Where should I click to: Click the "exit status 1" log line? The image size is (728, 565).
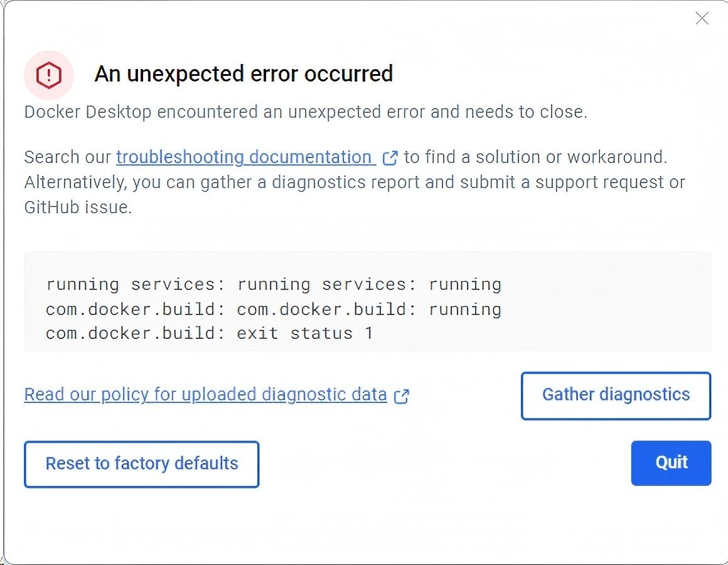pos(304,333)
